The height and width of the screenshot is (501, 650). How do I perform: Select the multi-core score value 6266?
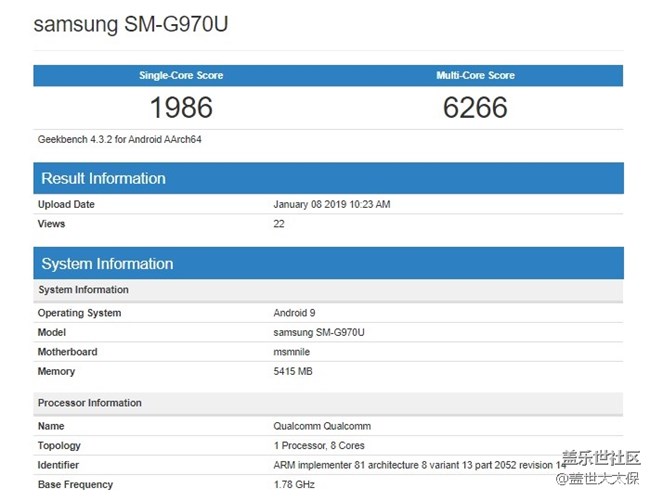(x=475, y=107)
